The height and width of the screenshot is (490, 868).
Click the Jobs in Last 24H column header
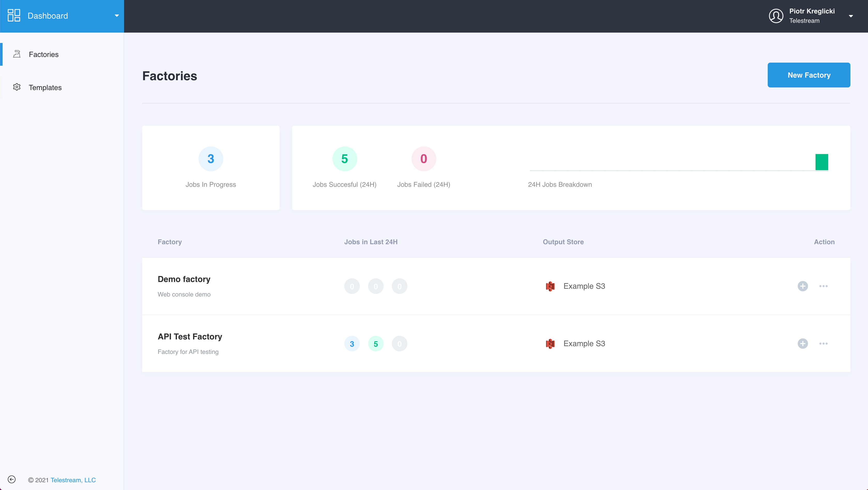(x=371, y=242)
